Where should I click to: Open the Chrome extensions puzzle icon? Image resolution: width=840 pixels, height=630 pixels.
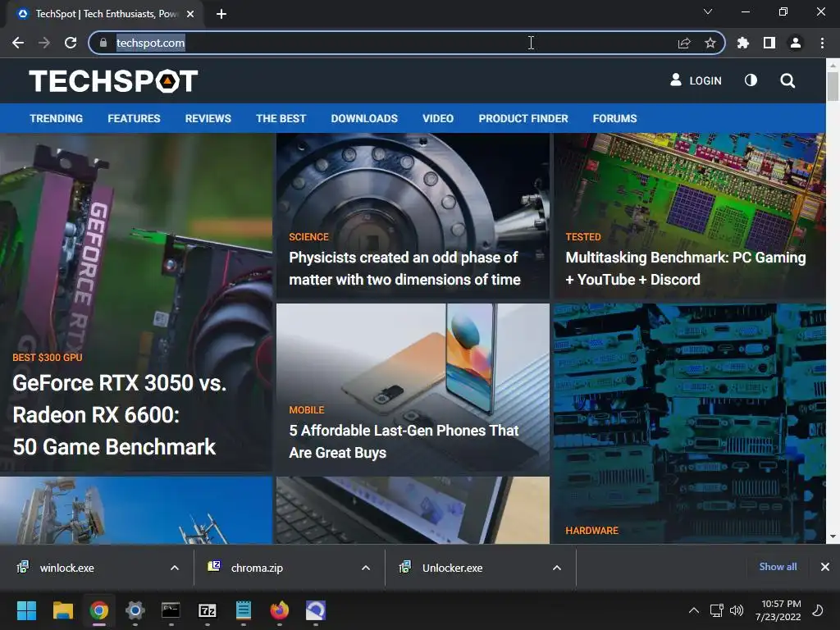pos(743,43)
